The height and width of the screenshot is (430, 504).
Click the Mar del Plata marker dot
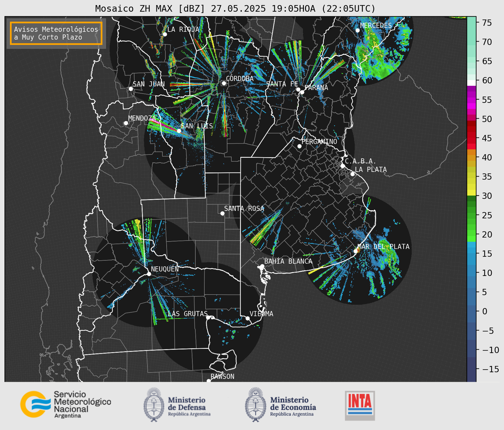356,251
